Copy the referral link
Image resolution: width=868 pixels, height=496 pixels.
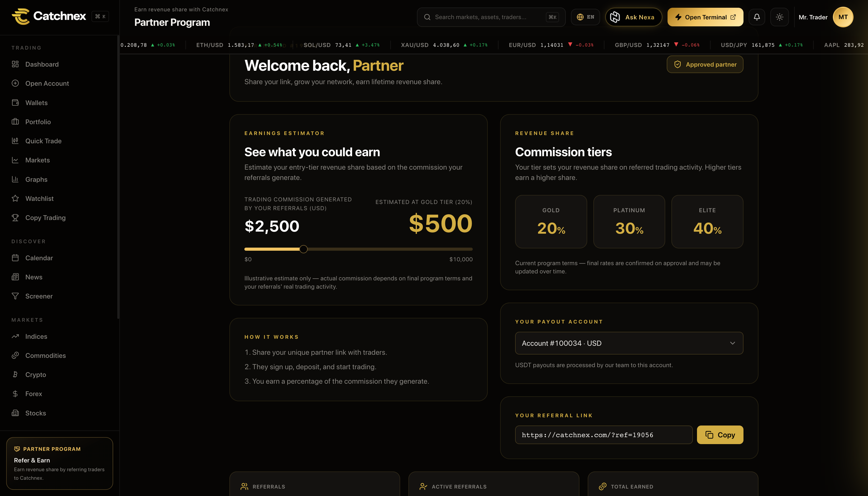click(x=720, y=435)
